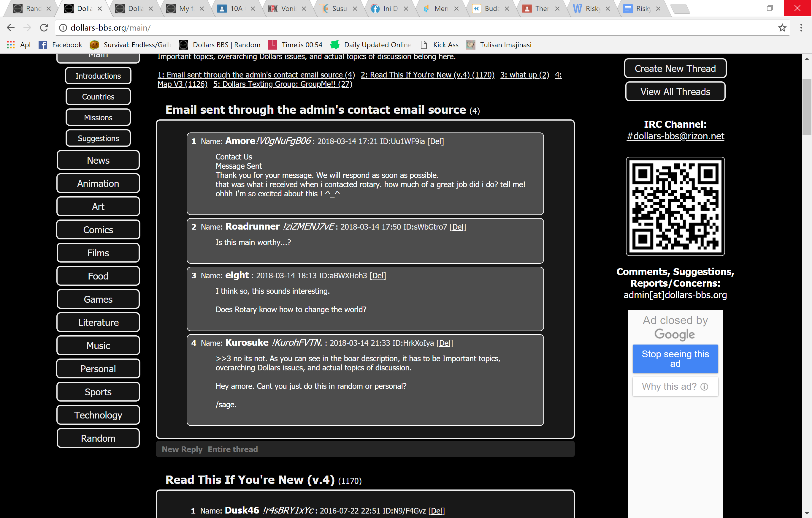Click the Comics sidebar icon
Viewport: 812px width, 518px height.
point(98,230)
